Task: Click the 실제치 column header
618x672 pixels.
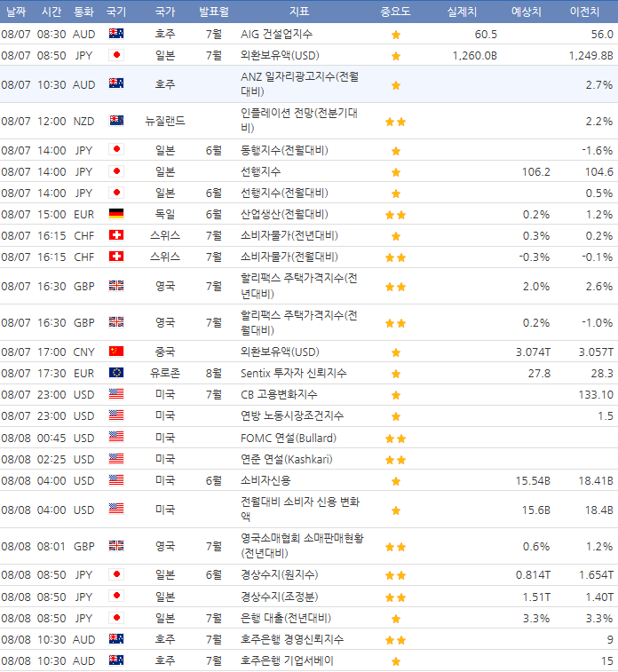Action: [x=462, y=12]
